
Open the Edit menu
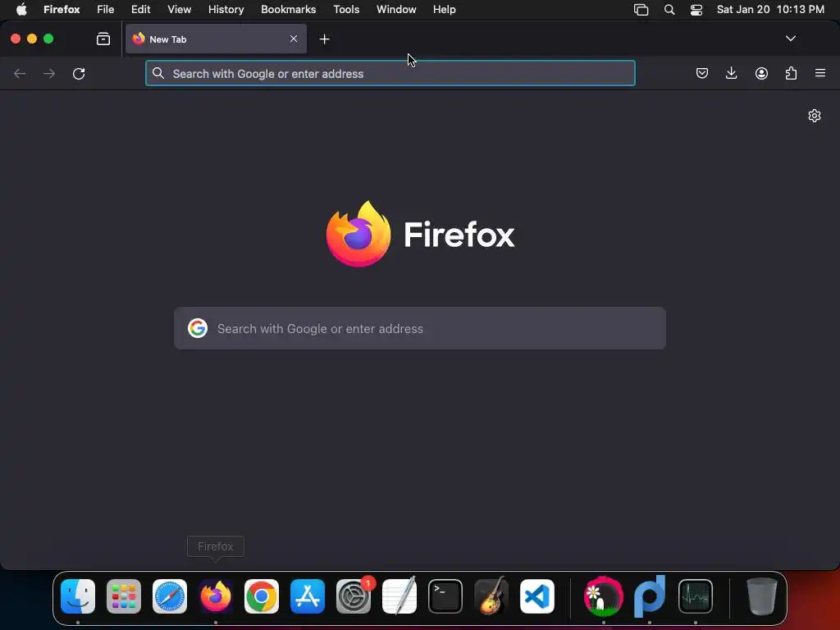pyautogui.click(x=140, y=9)
